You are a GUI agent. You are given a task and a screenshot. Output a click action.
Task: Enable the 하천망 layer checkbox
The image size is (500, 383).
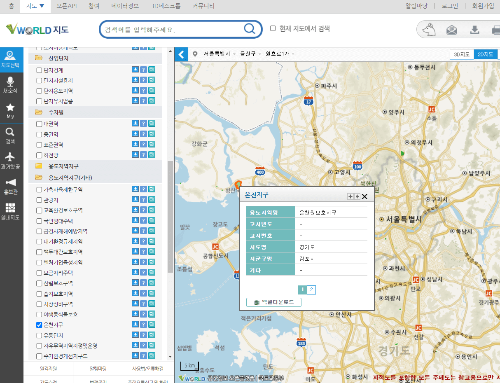click(39, 155)
